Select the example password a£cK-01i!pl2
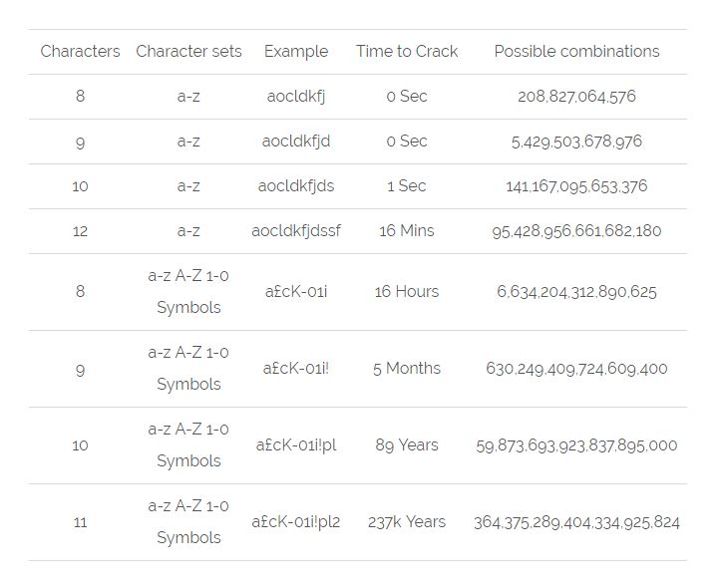 (x=296, y=522)
